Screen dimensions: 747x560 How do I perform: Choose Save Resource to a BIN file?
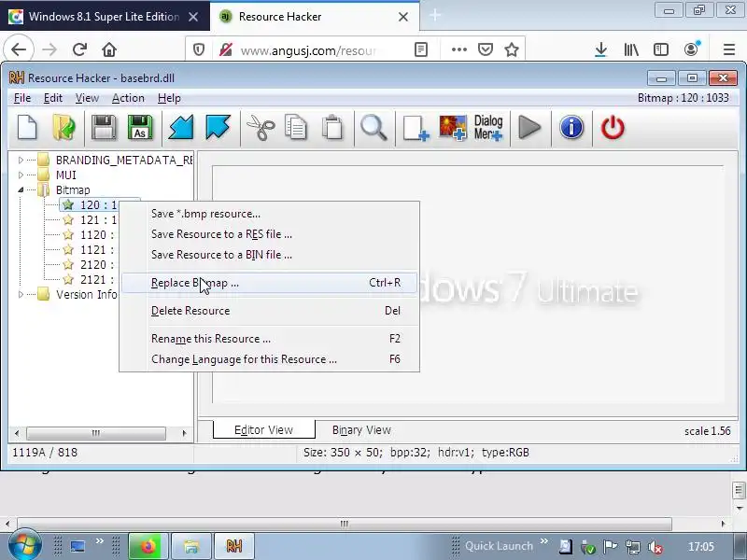coord(269,255)
